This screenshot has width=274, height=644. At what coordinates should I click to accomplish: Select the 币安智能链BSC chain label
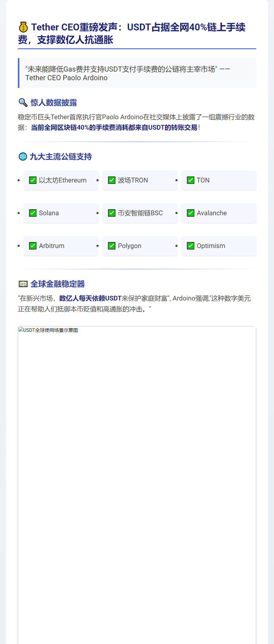(140, 213)
